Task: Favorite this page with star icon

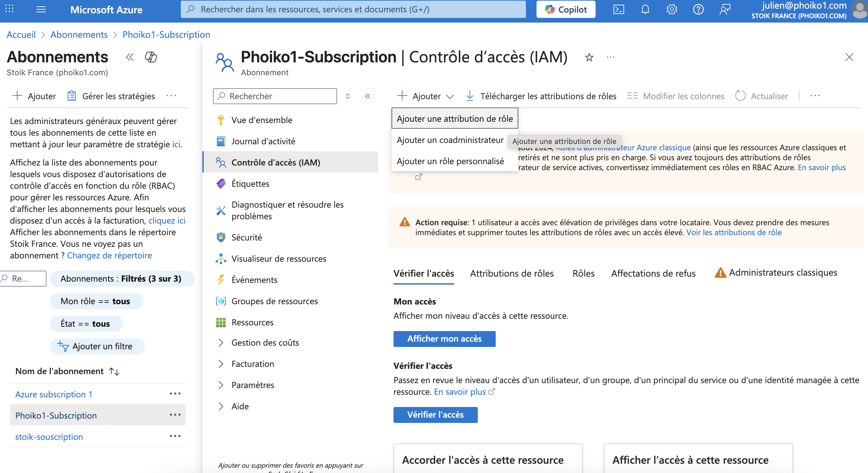Action: pos(589,57)
